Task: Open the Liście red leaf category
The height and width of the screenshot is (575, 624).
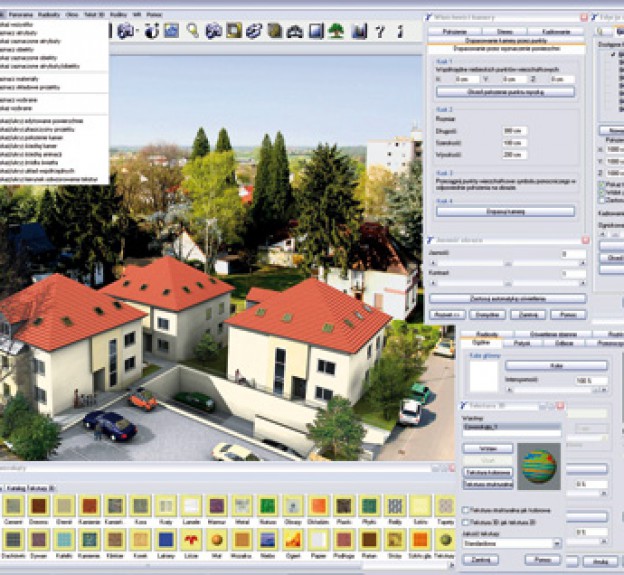Action: (191, 540)
